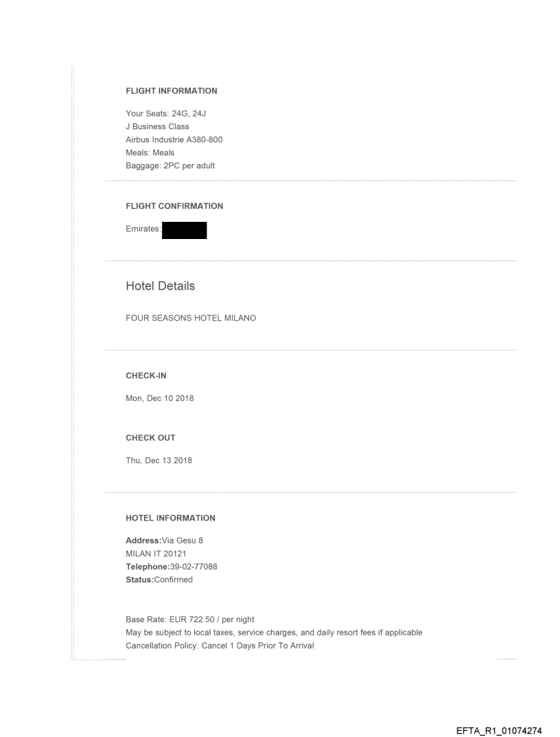
Task: Click the HOTEL INFORMATION heading
Action: (x=170, y=518)
